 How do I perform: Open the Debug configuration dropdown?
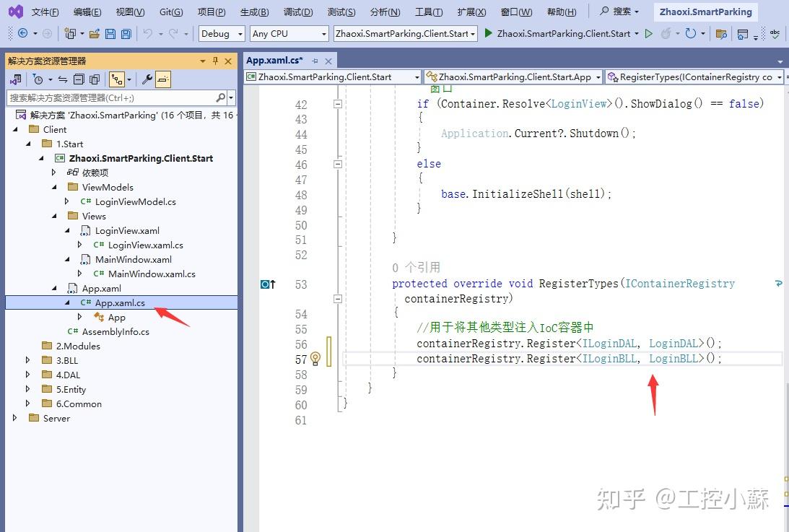(221, 33)
